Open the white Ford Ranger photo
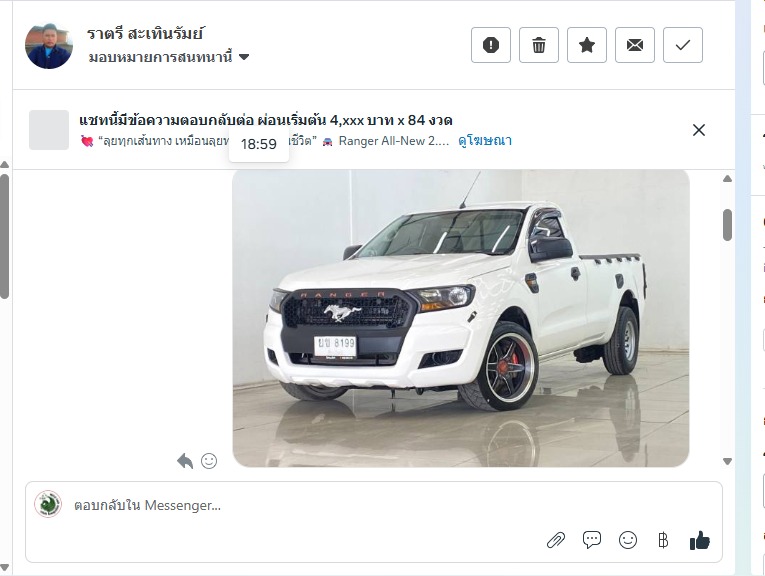The width and height of the screenshot is (765, 576). (x=461, y=318)
